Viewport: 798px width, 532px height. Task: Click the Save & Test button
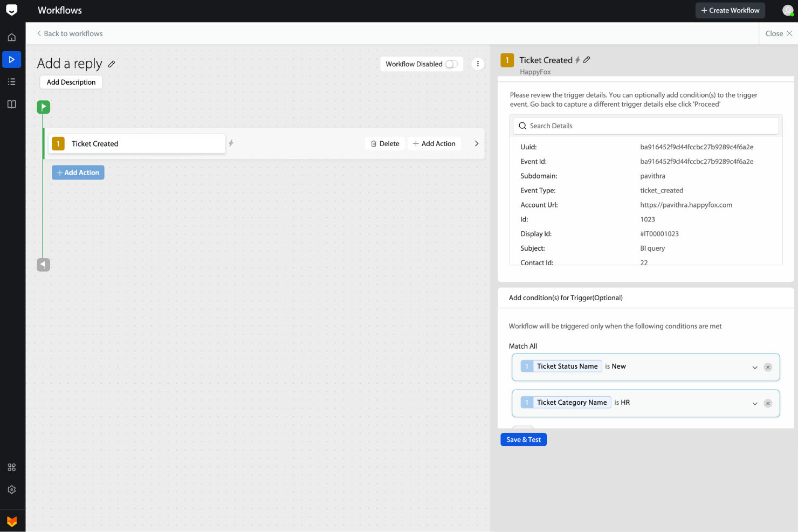[523, 439]
